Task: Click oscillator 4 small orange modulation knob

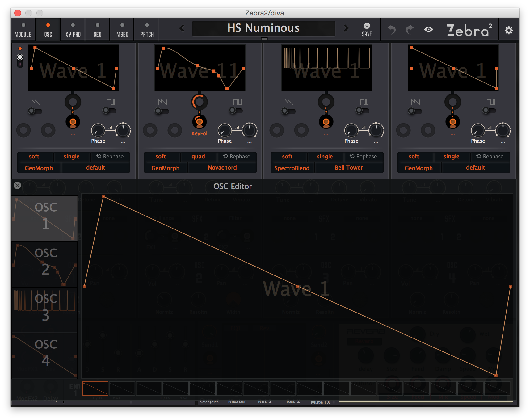Action: [x=453, y=122]
